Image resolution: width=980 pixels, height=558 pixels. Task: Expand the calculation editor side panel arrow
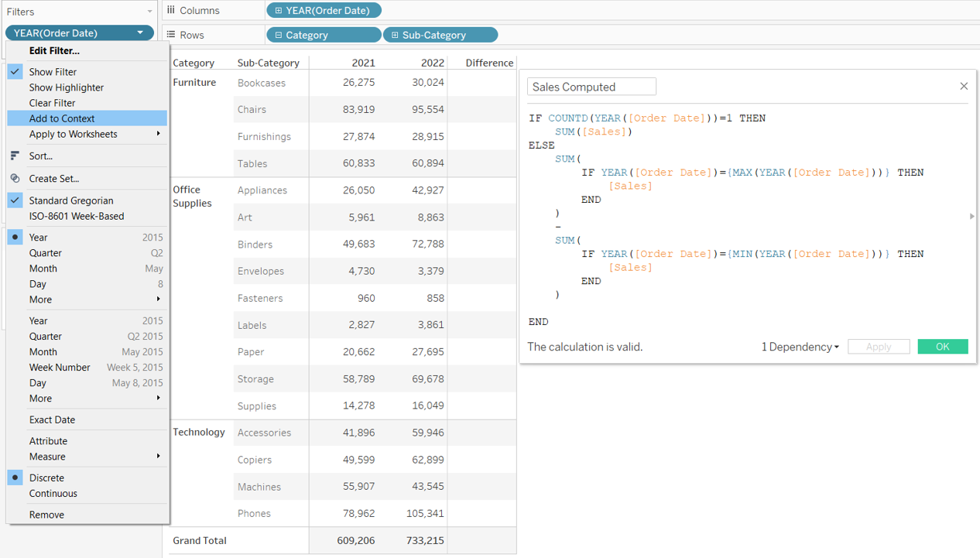point(971,217)
